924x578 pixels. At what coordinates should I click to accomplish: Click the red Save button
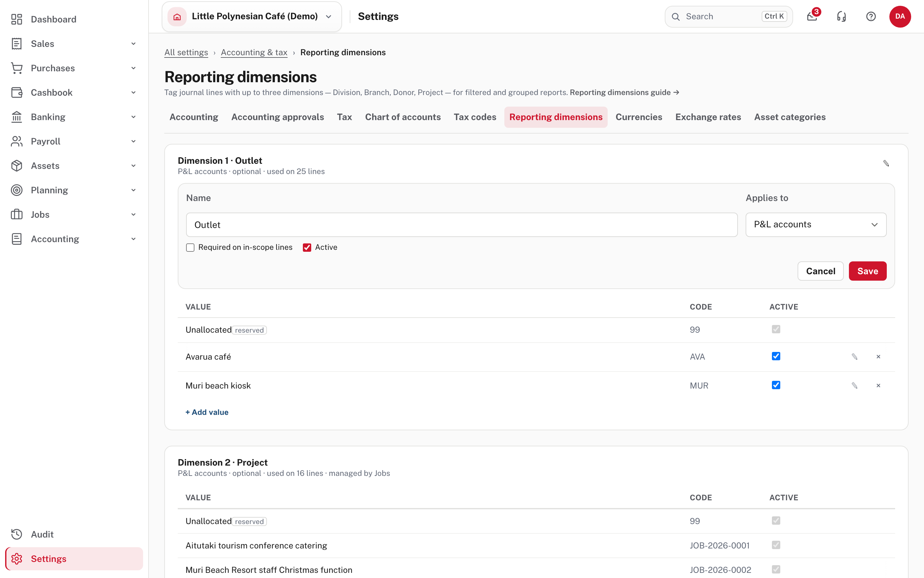pyautogui.click(x=868, y=271)
